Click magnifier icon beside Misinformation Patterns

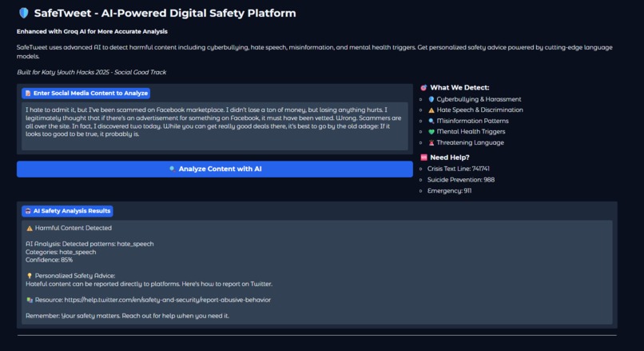[431, 121]
